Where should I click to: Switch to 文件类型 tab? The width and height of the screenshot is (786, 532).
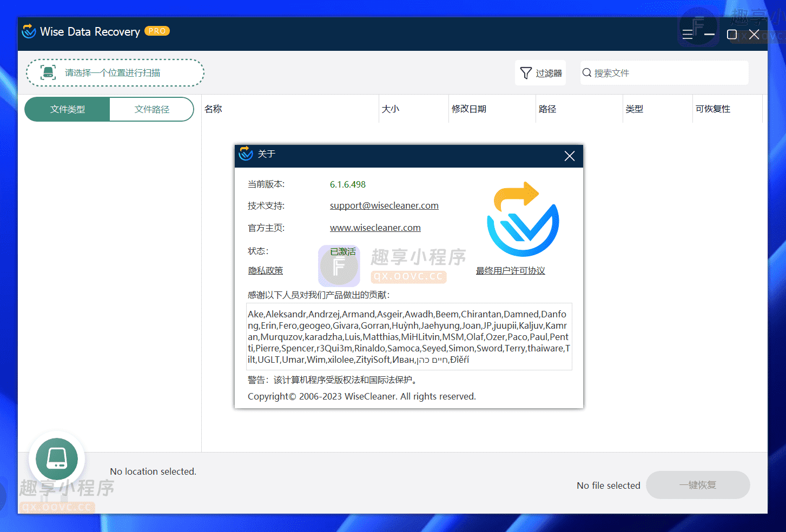(x=68, y=109)
